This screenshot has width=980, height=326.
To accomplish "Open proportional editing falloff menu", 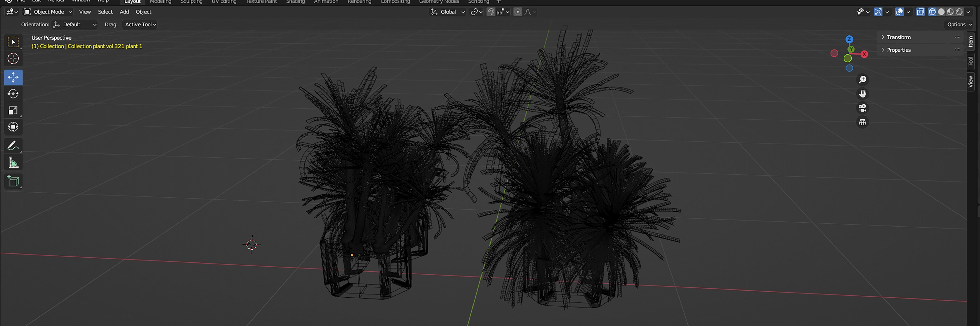I will [530, 12].
